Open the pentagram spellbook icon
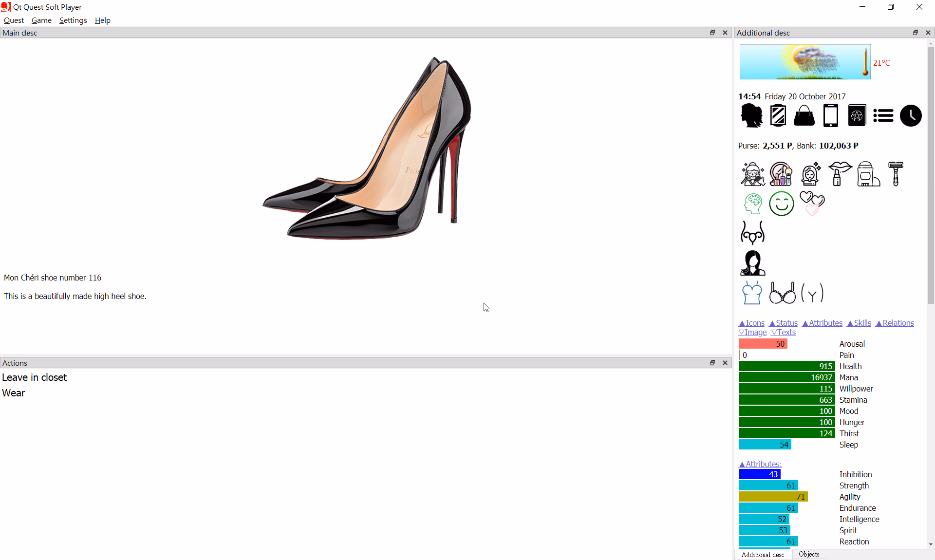Image resolution: width=935 pixels, height=560 pixels. (857, 116)
